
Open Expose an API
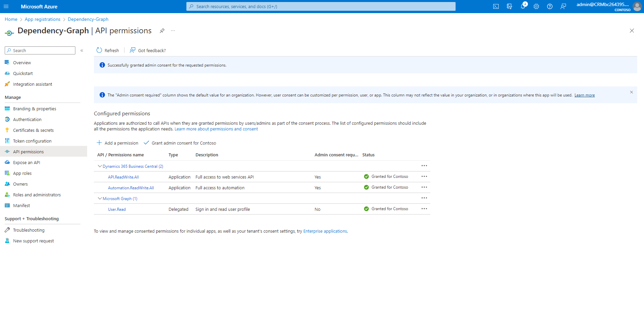(x=27, y=162)
